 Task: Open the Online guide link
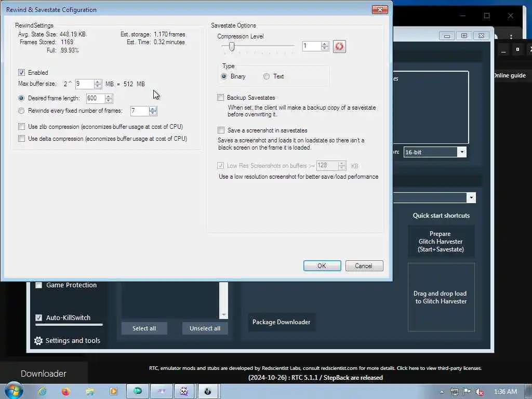click(509, 75)
